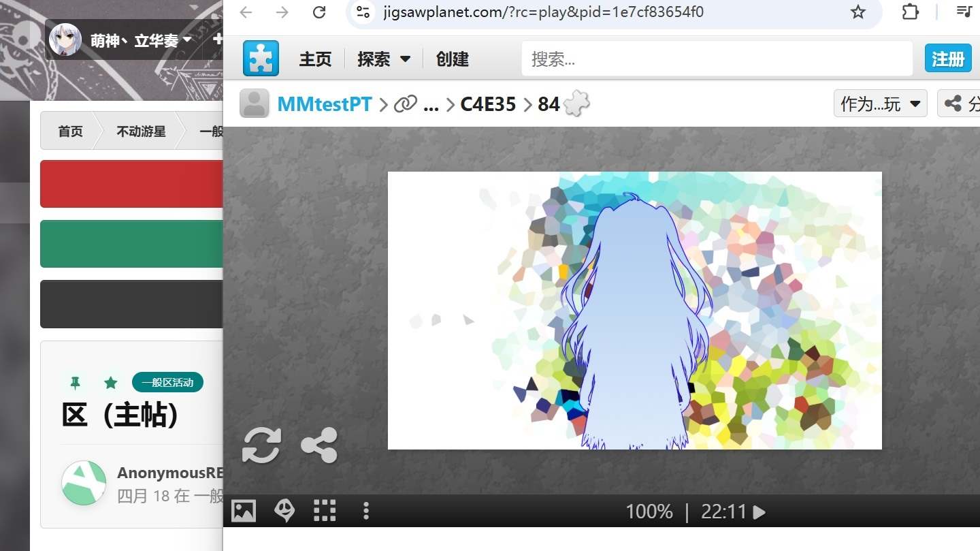Click the green star icon on forum post
980x551 pixels.
pos(110,383)
